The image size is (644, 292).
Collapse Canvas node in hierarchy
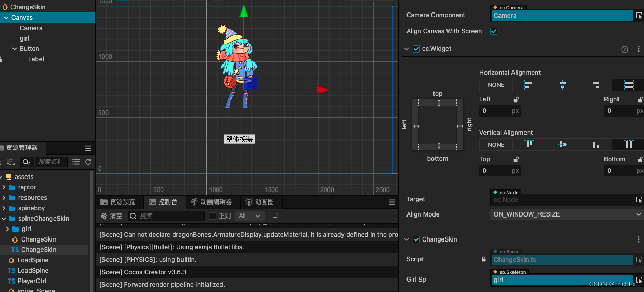6,18
